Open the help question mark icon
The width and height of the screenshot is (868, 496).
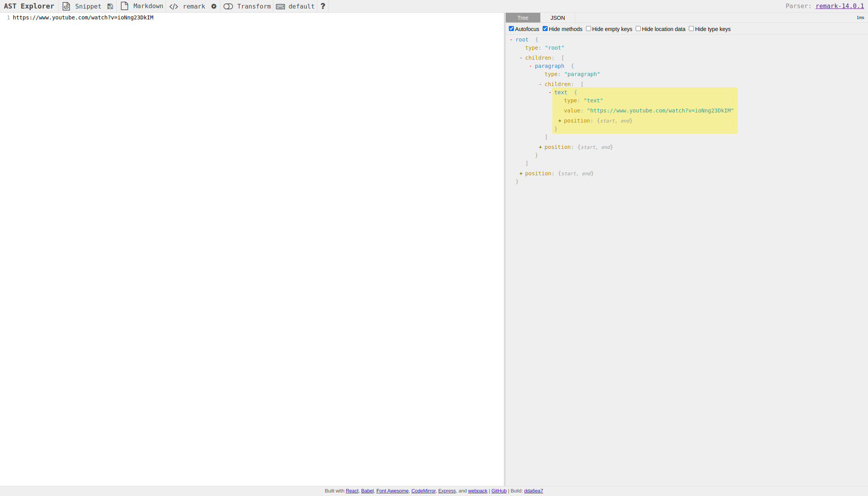tap(322, 6)
